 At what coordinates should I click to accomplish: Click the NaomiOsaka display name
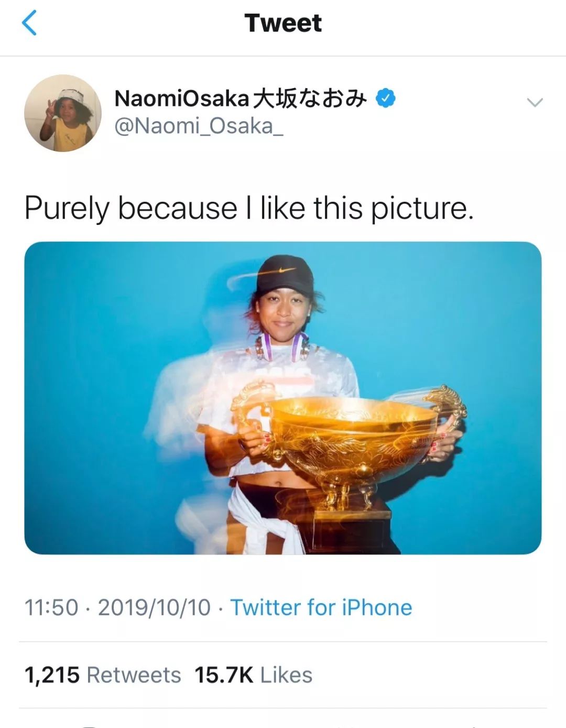[181, 99]
